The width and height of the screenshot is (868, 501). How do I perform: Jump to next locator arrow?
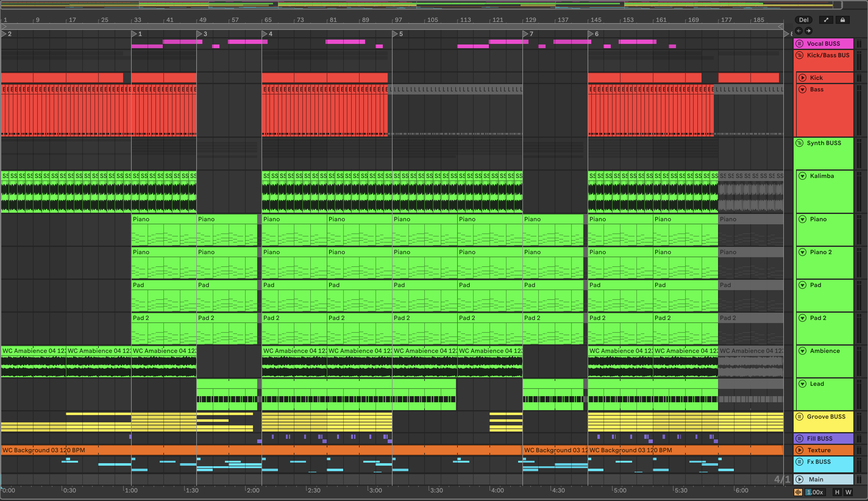[x=809, y=31]
